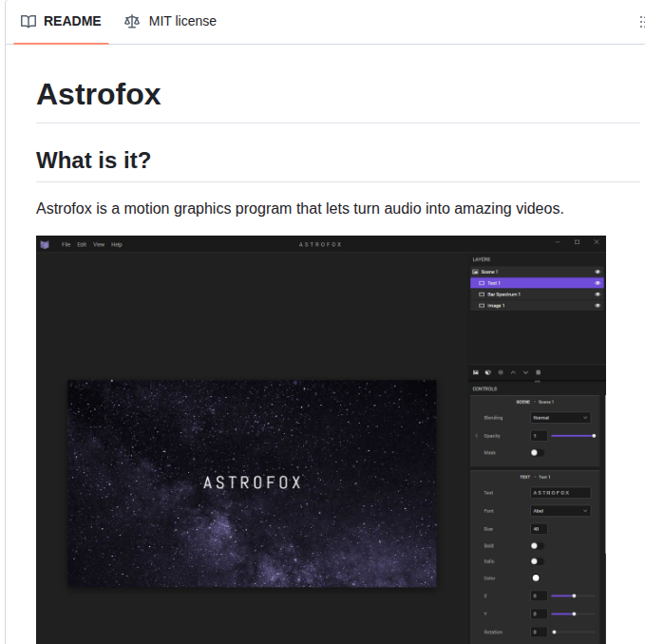Screen dimensions: 645x644
Task: Click the panel resize handle dots above Controls
Action: tap(538, 382)
